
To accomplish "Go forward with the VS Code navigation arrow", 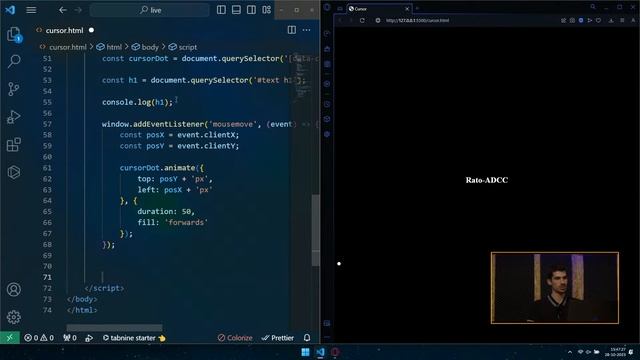I will click(x=78, y=10).
